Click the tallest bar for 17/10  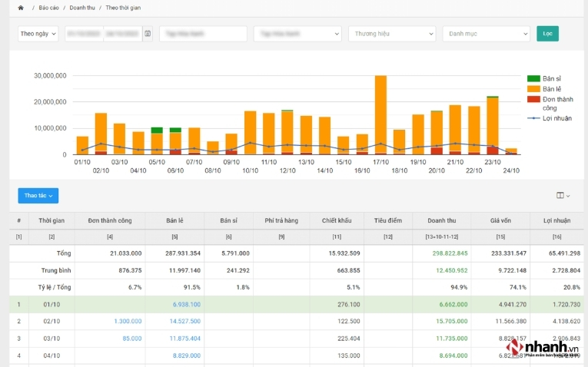(380, 115)
